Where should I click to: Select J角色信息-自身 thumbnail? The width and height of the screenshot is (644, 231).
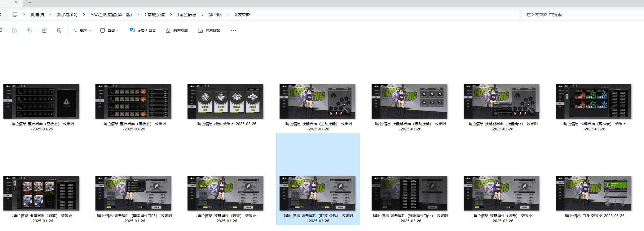(593, 193)
